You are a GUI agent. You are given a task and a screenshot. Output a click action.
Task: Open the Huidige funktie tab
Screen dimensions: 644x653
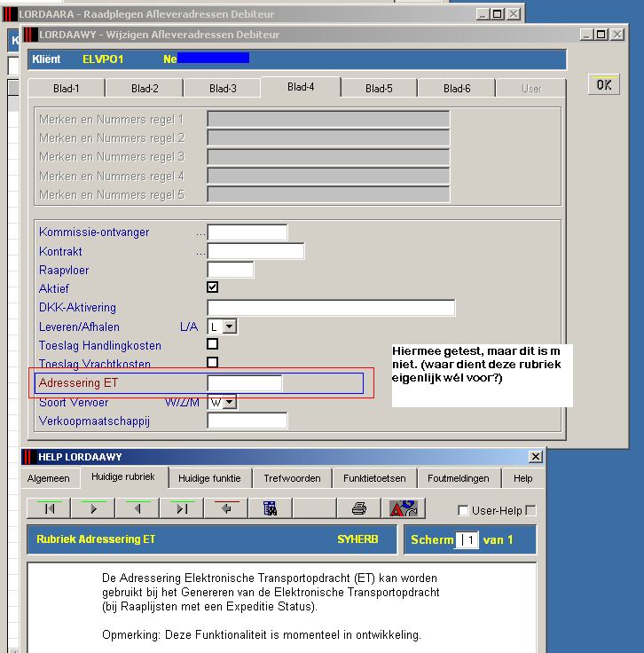click(x=209, y=478)
